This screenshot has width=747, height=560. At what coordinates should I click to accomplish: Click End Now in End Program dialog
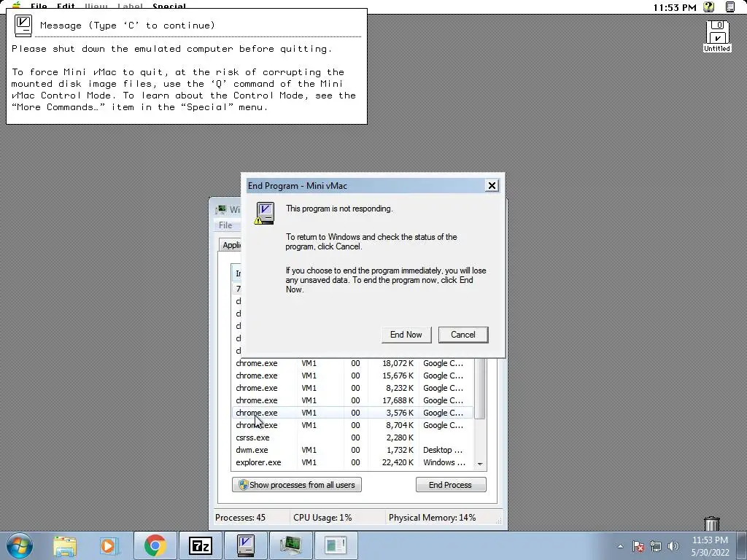[x=406, y=334]
